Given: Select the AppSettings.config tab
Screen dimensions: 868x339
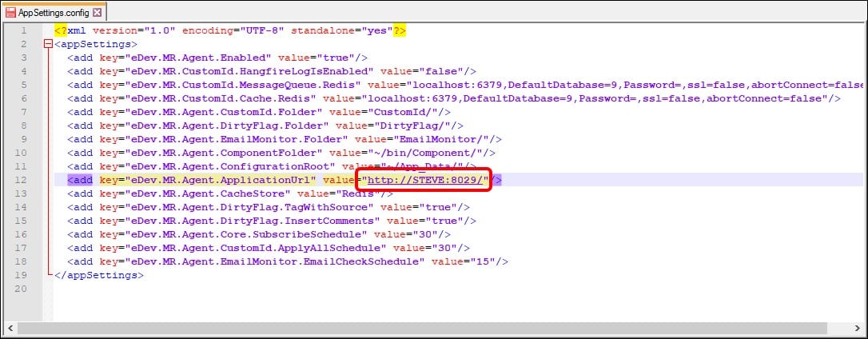Looking at the screenshot, I should tap(54, 12).
